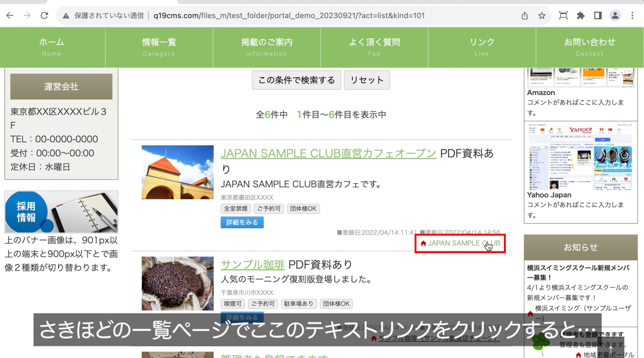Click the 横浜スイミングスクール新規メンバー募集 news title
644x358 pixels.
pyautogui.click(x=578, y=273)
